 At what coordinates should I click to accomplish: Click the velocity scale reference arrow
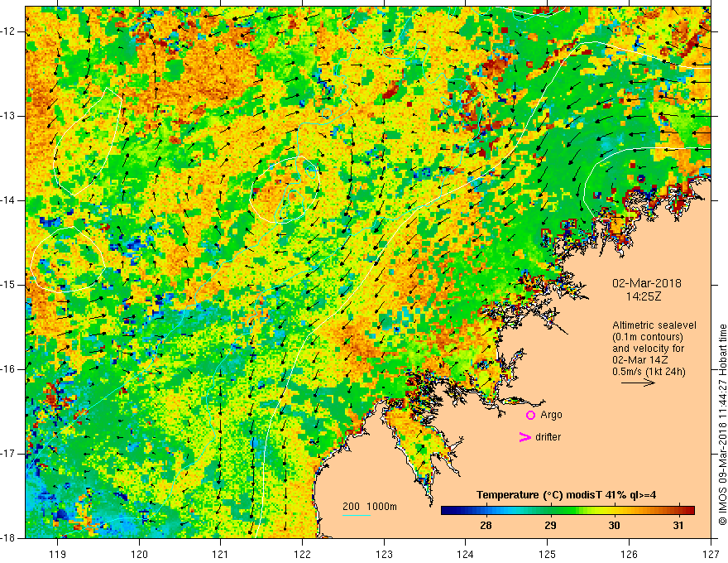(638, 383)
